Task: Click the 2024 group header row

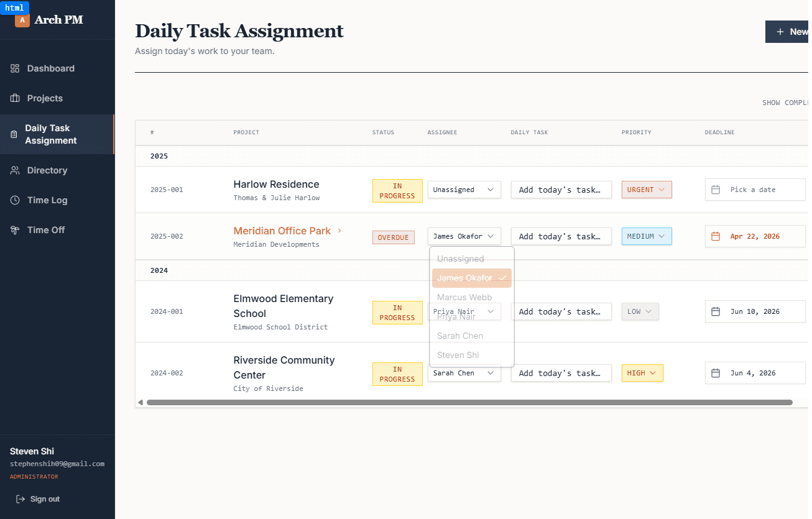Action: point(473,270)
